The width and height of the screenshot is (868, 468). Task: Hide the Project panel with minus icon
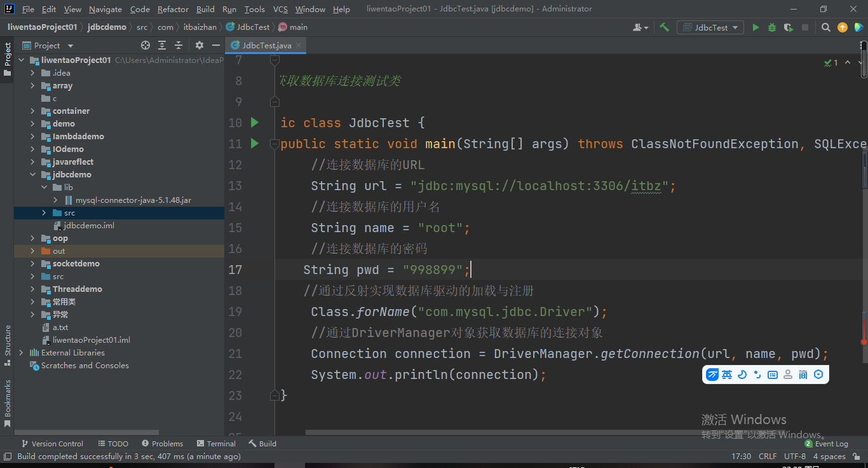point(216,45)
